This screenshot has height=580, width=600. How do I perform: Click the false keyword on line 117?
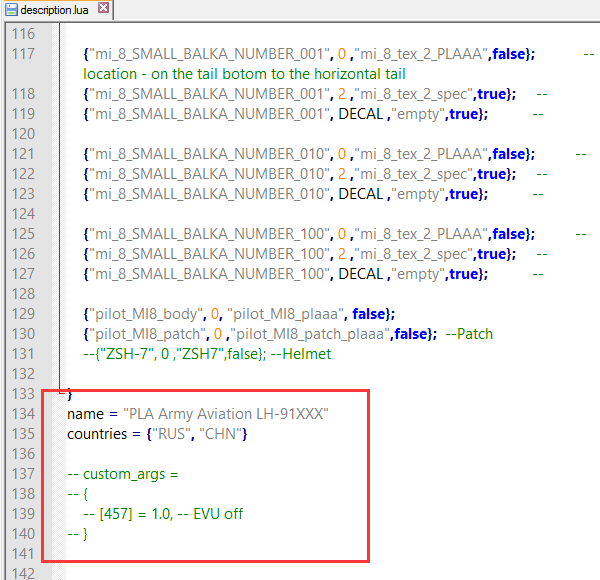(509, 54)
